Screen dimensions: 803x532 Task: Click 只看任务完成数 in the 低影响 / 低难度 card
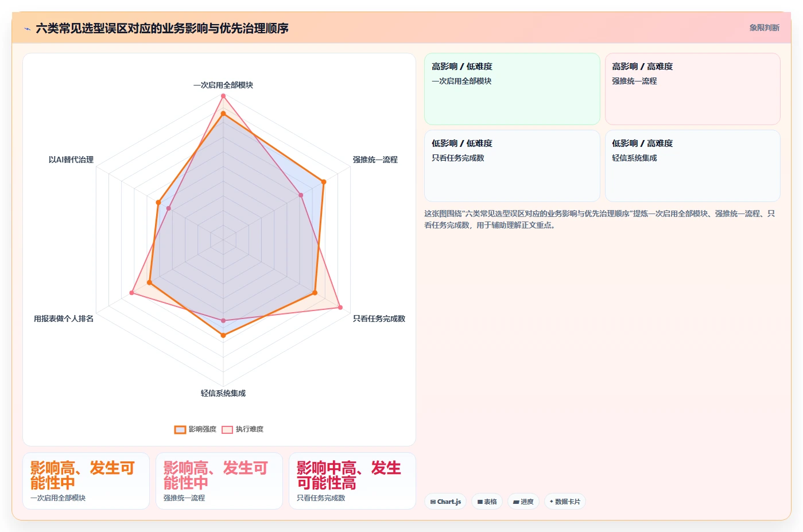[458, 158]
